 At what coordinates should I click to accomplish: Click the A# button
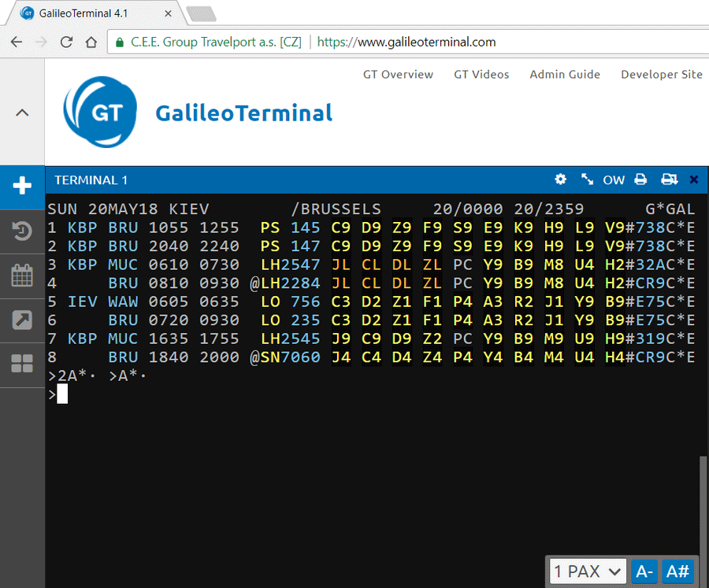(x=677, y=571)
